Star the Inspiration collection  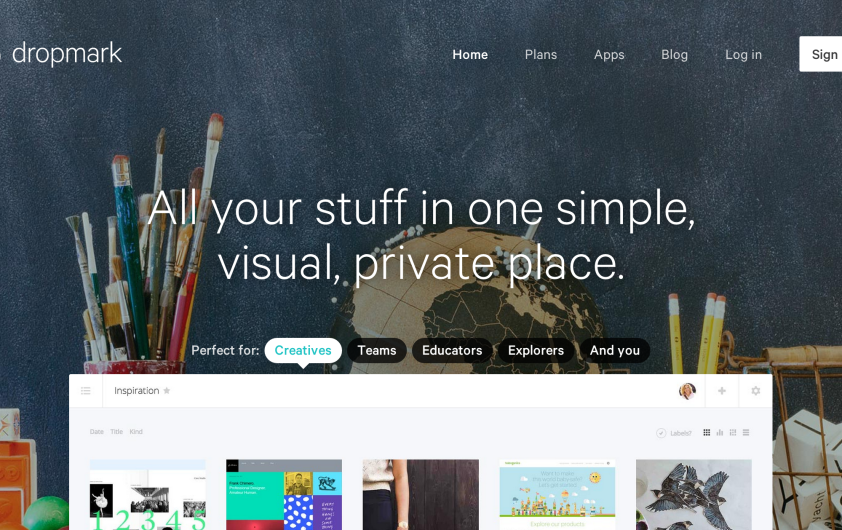(x=167, y=390)
